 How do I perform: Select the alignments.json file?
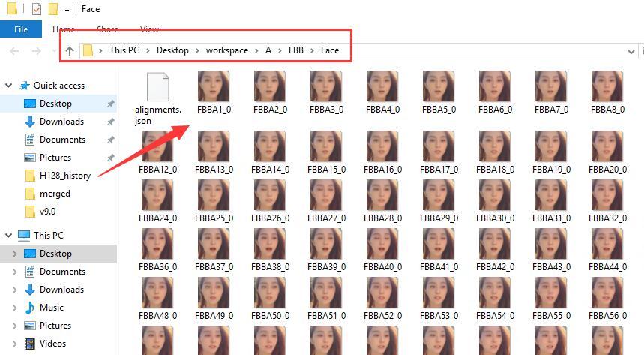tap(158, 87)
